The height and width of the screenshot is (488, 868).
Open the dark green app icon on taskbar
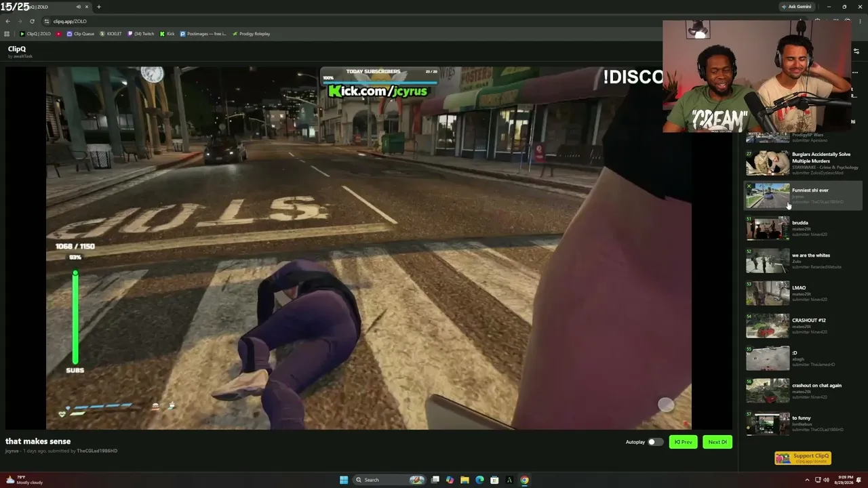click(x=509, y=480)
